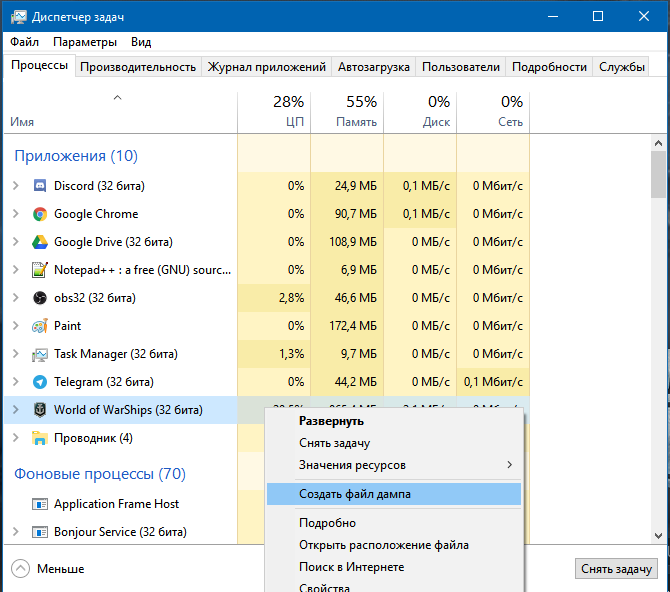The width and height of the screenshot is (670, 592).
Task: Sort by the Сеть column header
Action: [x=493, y=112]
